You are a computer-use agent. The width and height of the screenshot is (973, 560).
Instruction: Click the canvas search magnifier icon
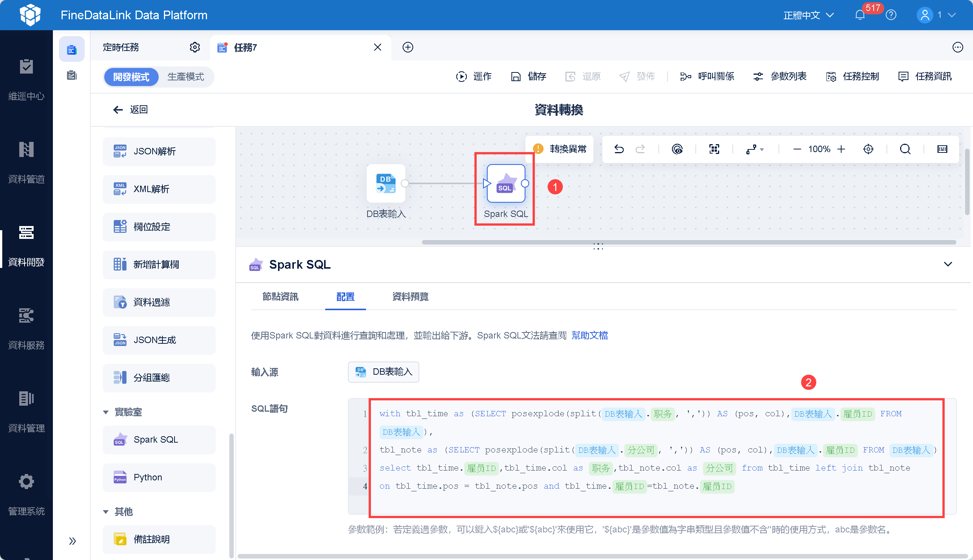click(x=905, y=149)
